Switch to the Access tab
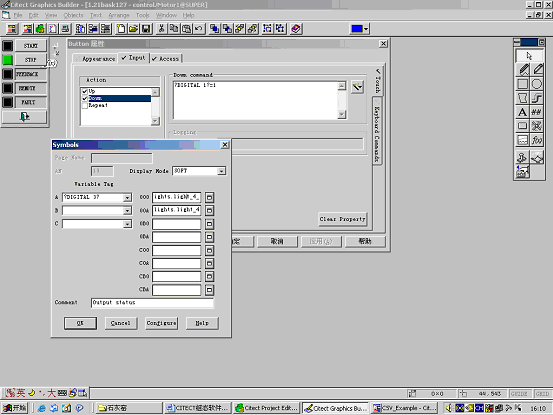Viewport: 553px width, 415px height. click(x=166, y=59)
